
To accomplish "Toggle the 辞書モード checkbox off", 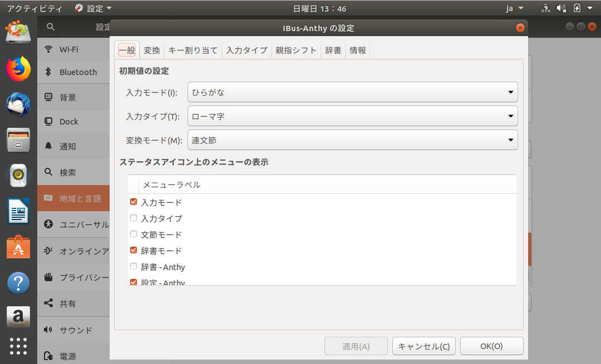I will pyautogui.click(x=134, y=251).
